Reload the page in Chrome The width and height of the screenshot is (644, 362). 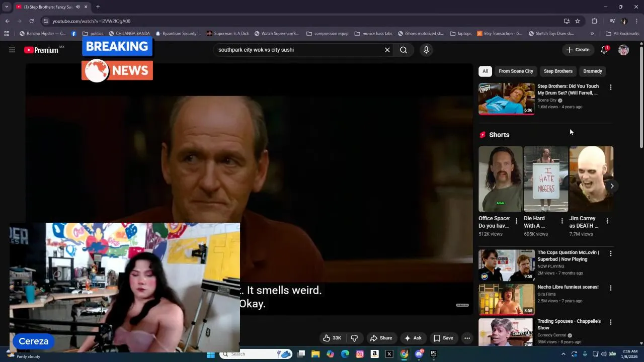[x=31, y=21]
